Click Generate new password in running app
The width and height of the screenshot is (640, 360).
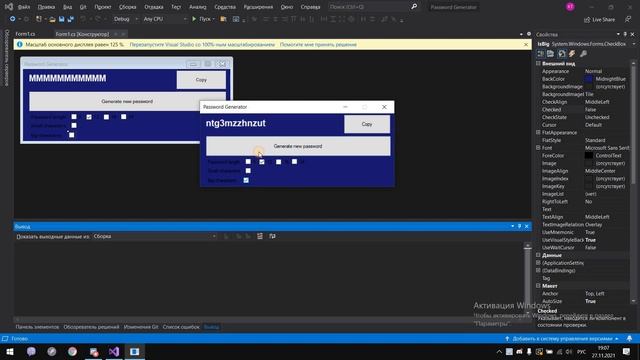[298, 146]
